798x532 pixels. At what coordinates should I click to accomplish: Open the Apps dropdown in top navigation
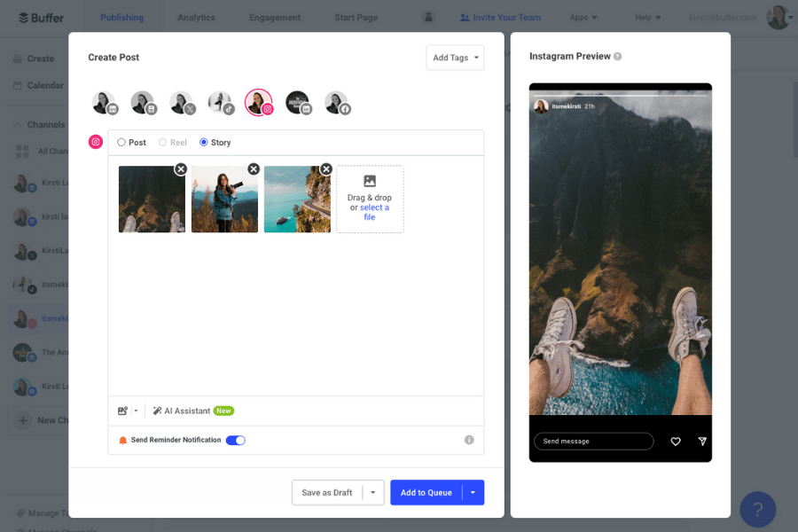point(583,16)
